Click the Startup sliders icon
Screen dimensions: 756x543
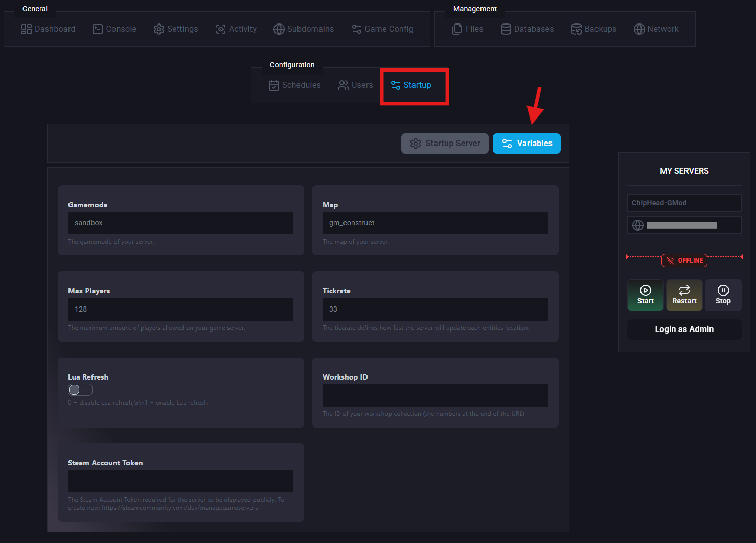pos(396,85)
